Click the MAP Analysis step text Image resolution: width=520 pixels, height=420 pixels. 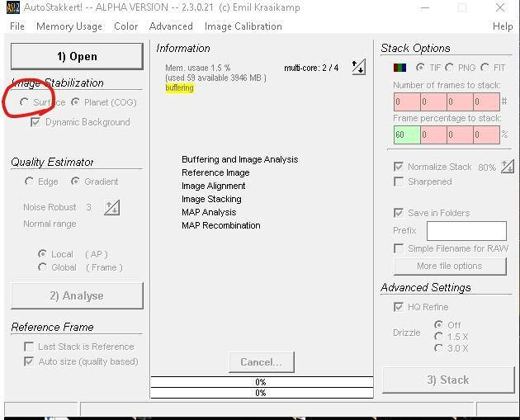click(209, 212)
